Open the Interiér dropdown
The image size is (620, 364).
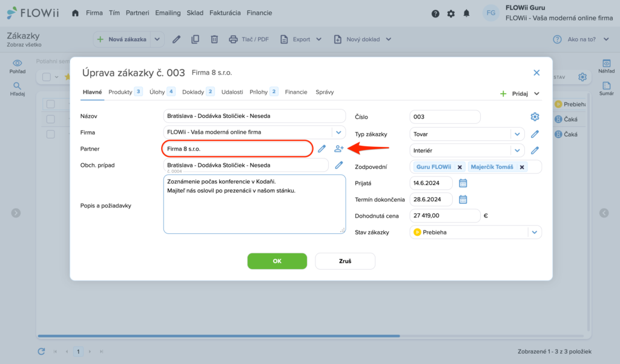point(517,151)
